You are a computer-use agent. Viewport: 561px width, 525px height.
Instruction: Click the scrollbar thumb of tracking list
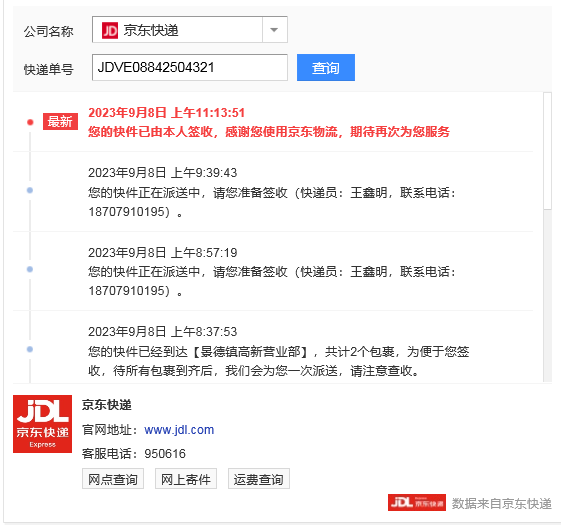547,151
